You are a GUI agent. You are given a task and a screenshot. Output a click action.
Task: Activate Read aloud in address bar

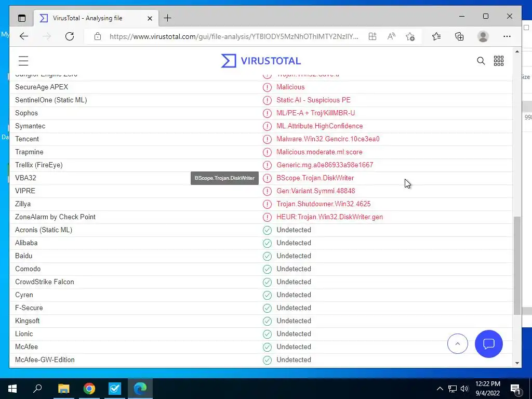[391, 36]
